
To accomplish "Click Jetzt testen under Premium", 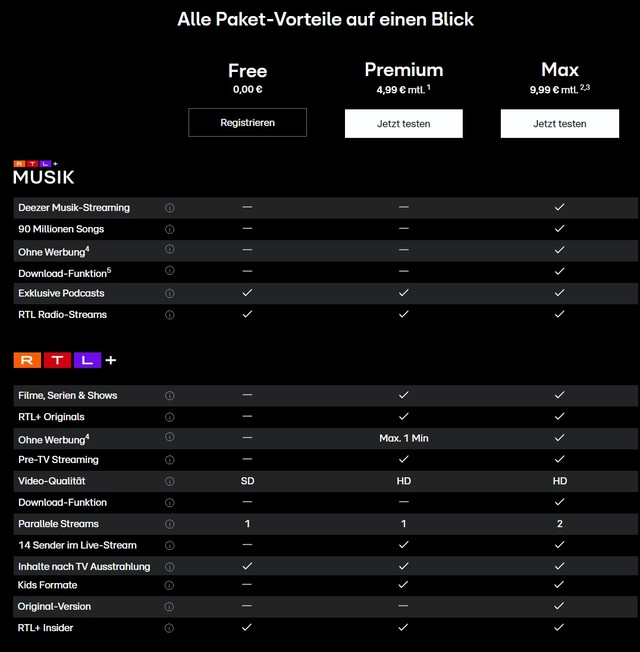I will coord(404,123).
